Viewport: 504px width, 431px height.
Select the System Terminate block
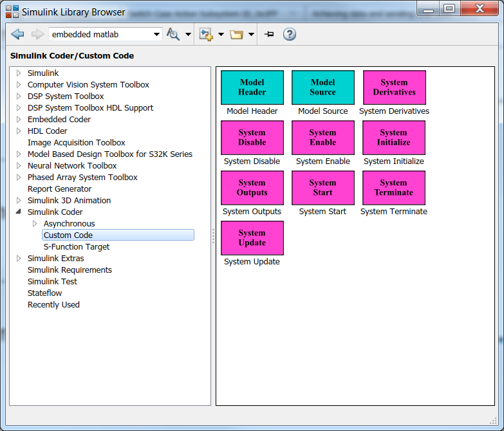point(394,188)
